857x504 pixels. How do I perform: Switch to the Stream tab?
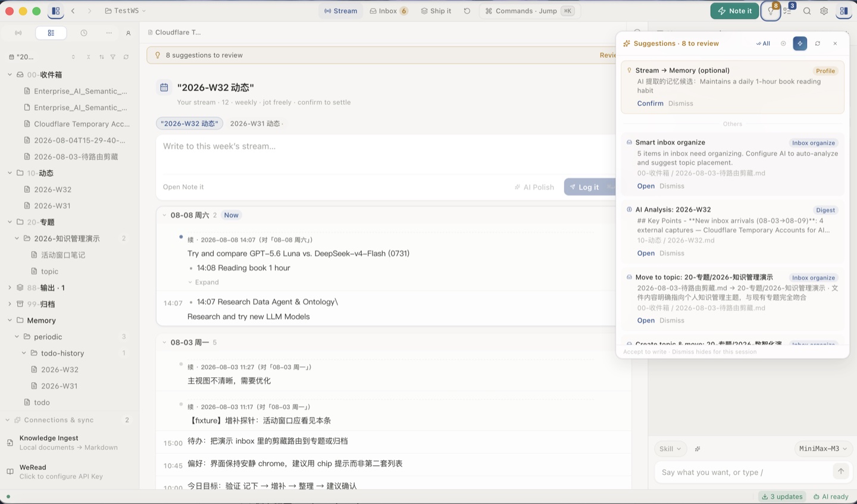tap(341, 11)
